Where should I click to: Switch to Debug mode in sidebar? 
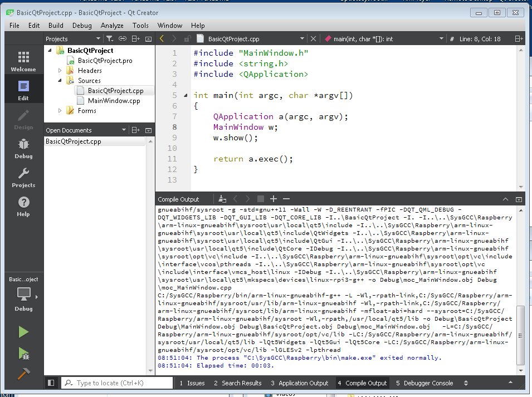coord(23,149)
